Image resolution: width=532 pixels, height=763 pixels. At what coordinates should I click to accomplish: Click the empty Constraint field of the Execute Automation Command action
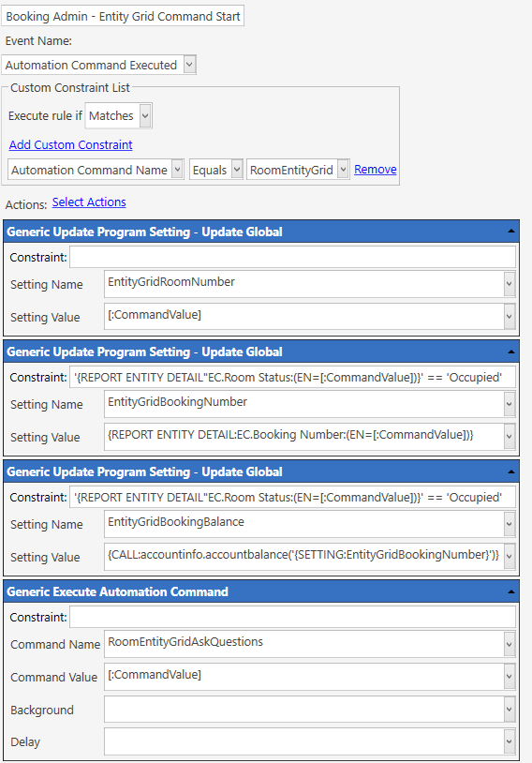(293, 617)
